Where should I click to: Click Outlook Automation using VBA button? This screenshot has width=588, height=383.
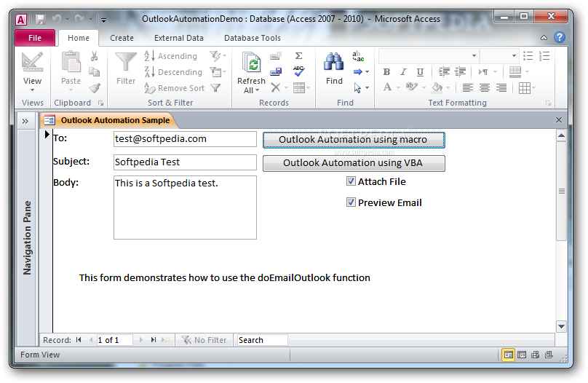(x=354, y=163)
